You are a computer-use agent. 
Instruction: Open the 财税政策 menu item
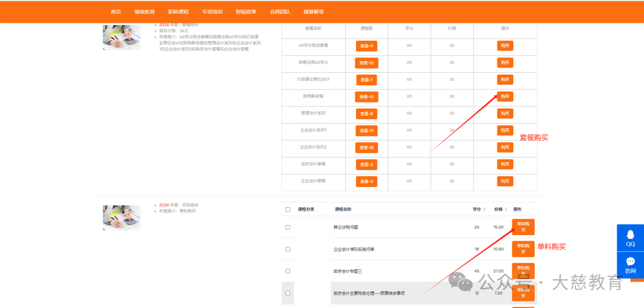pos(246,12)
